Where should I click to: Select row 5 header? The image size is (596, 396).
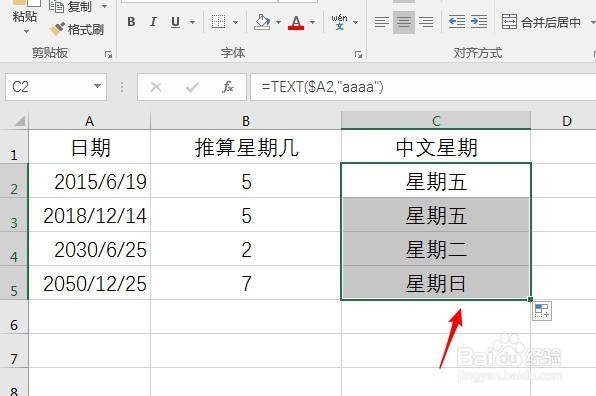point(14,283)
